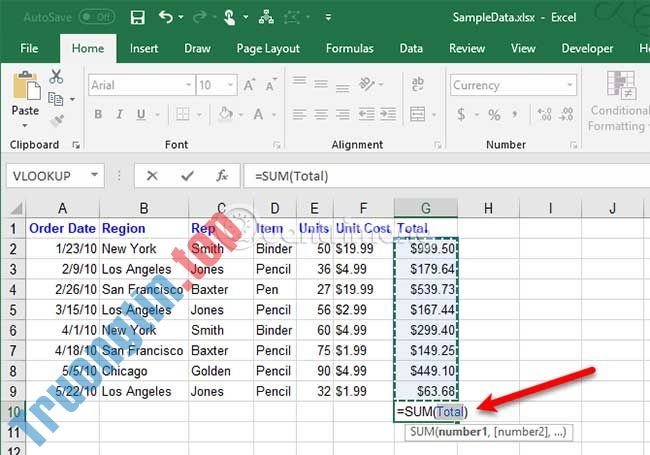Click the Font Color A icon

258,114
